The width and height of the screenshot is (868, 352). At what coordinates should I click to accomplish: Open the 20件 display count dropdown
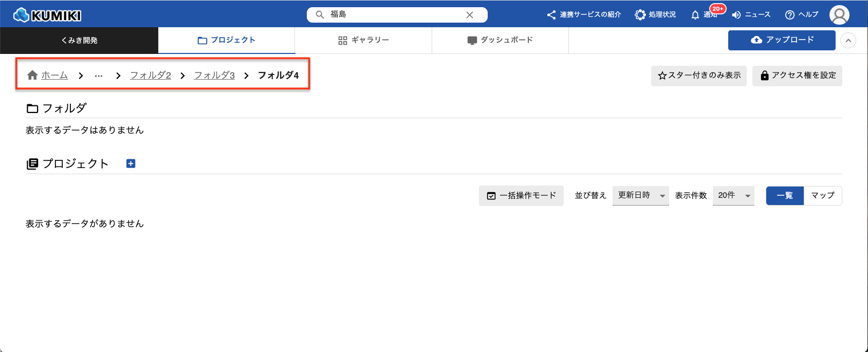point(733,196)
